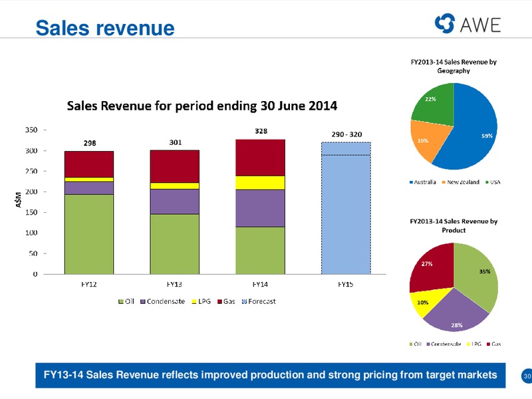Click the FY13 condensate bar segment
This screenshot has width=532, height=399.
[x=175, y=201]
